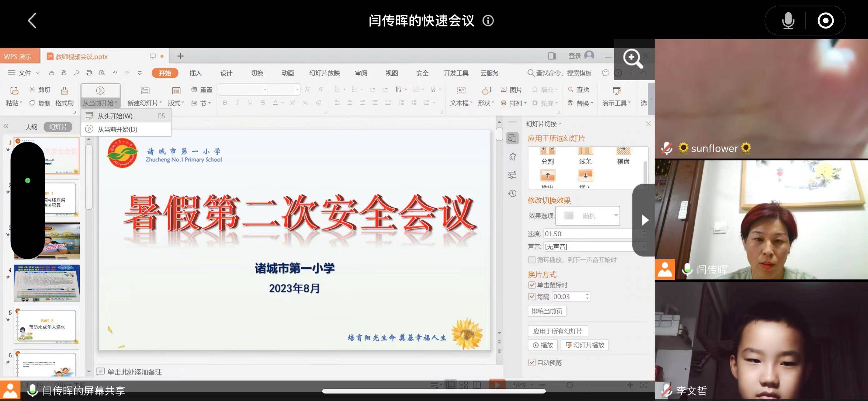Open the meeting info icon beside the title
The width and height of the screenshot is (868, 401).
[x=488, y=21]
